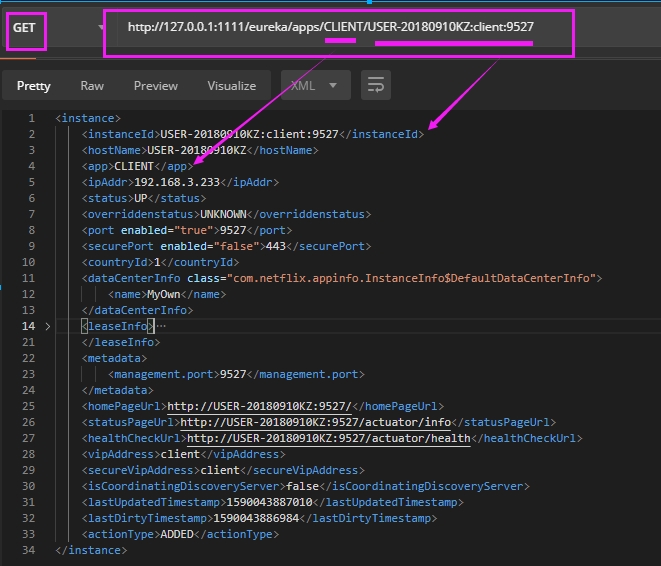Toggle the word wrap icon
This screenshot has height=566, width=661.
[376, 85]
